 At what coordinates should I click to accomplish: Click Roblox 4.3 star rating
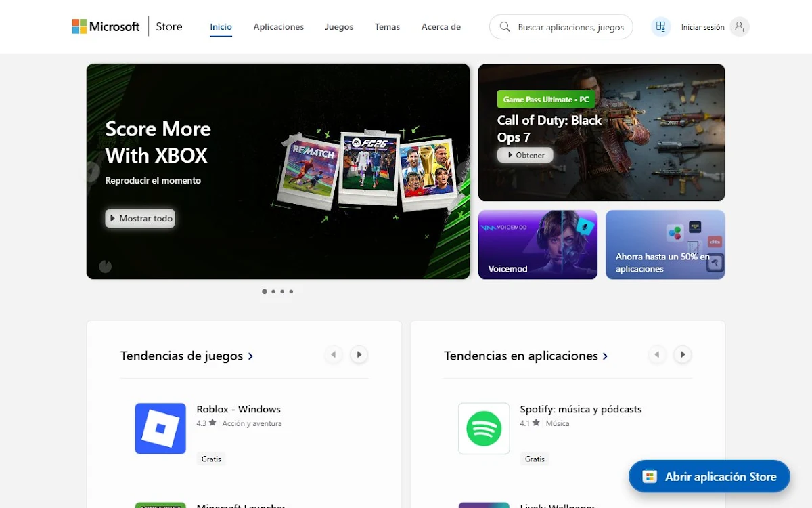click(x=206, y=423)
